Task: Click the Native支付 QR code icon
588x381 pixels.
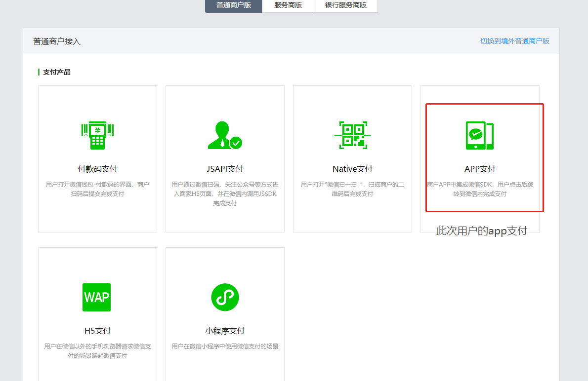Action: click(x=352, y=135)
